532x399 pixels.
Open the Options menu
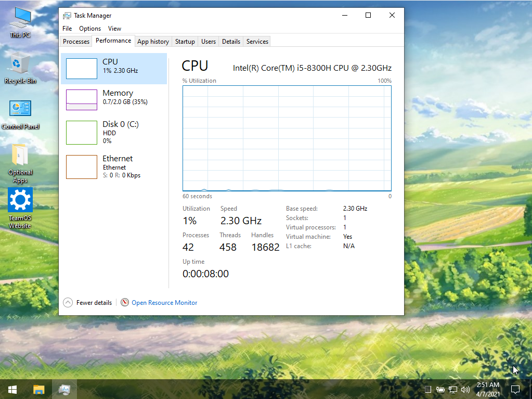pos(90,29)
